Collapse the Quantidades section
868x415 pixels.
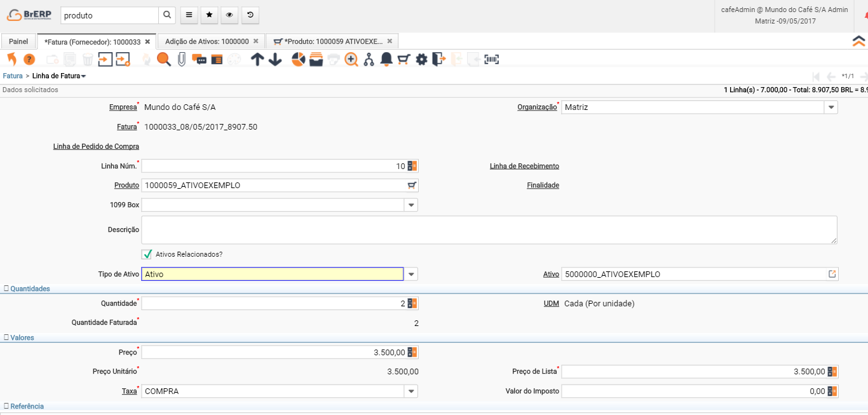[27, 289]
